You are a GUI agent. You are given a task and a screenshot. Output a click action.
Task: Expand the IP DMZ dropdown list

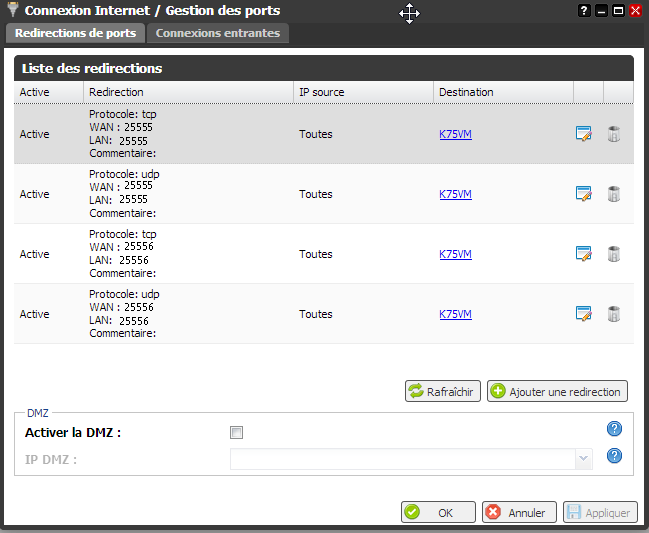pos(583,458)
